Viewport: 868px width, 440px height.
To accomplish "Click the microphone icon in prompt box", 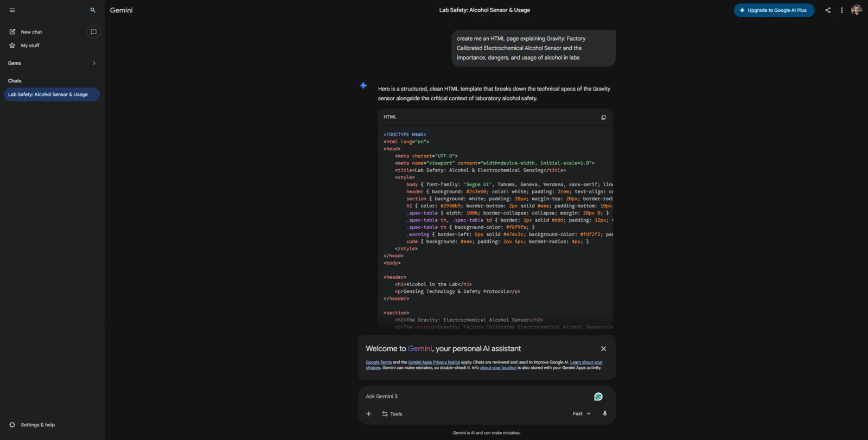I will (x=605, y=413).
